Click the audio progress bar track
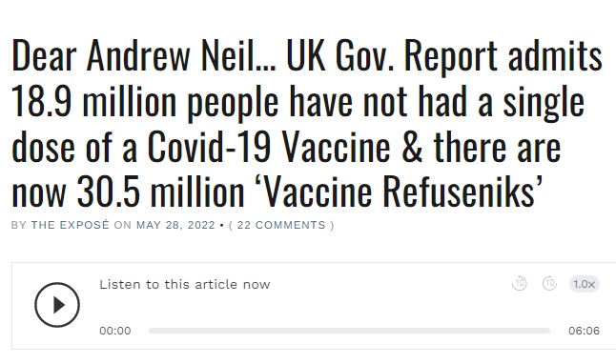Viewport: 616px width, 364px height. (349, 331)
